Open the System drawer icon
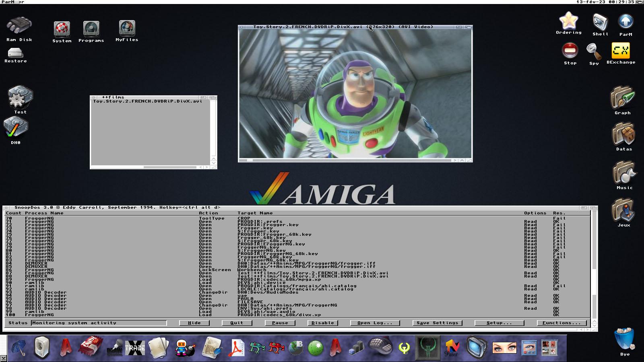The width and height of the screenshot is (644, 362). click(x=62, y=29)
